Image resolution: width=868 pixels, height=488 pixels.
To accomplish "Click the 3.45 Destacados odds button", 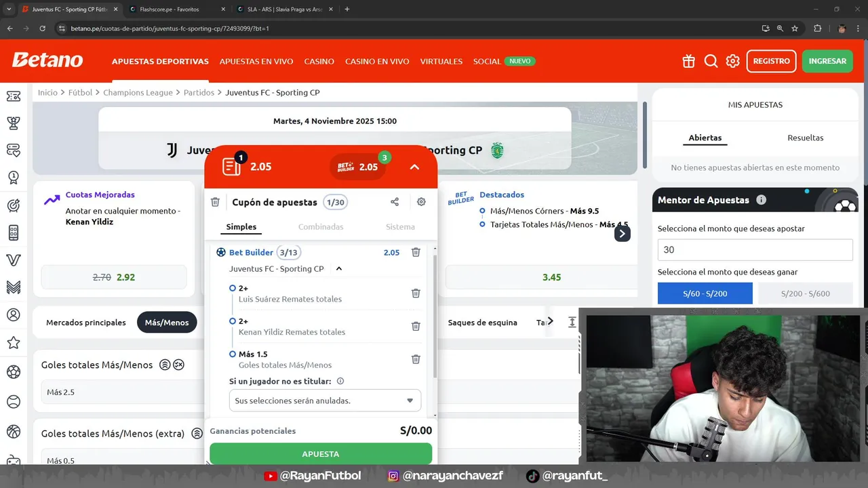I will pos(551,277).
